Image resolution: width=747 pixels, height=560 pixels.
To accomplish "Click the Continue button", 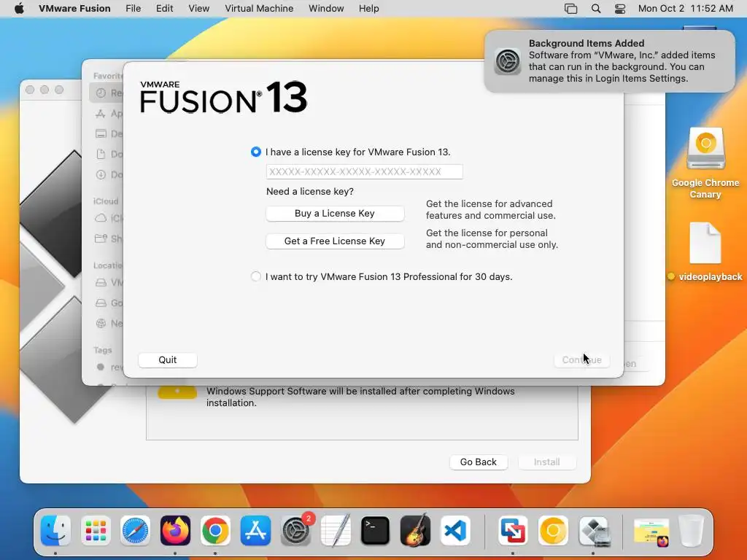I will click(581, 360).
